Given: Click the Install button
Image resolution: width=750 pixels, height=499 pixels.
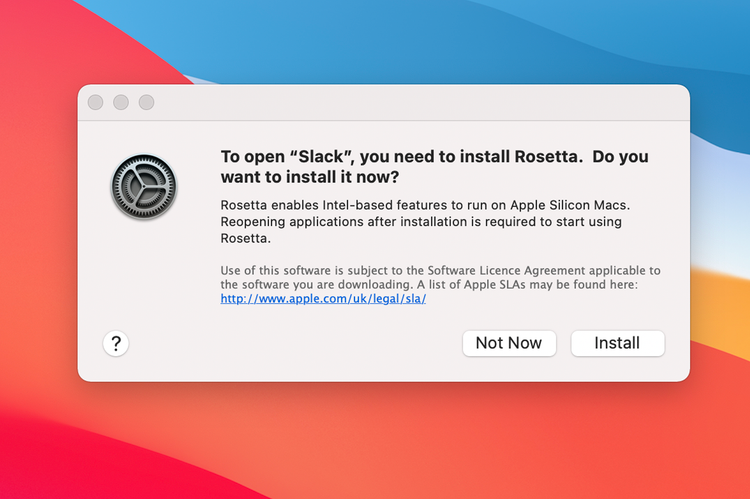Looking at the screenshot, I should click(x=617, y=343).
